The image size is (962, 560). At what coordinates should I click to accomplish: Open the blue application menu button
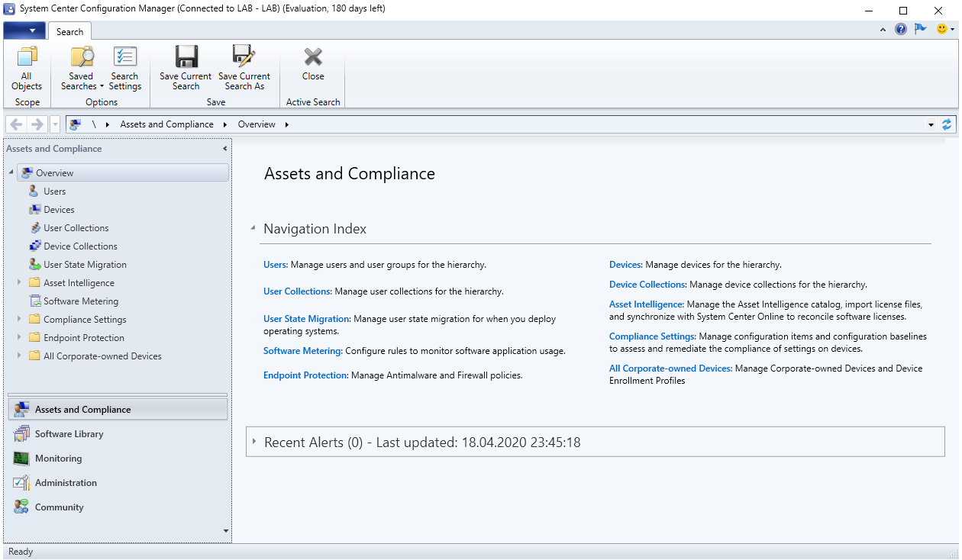[24, 31]
